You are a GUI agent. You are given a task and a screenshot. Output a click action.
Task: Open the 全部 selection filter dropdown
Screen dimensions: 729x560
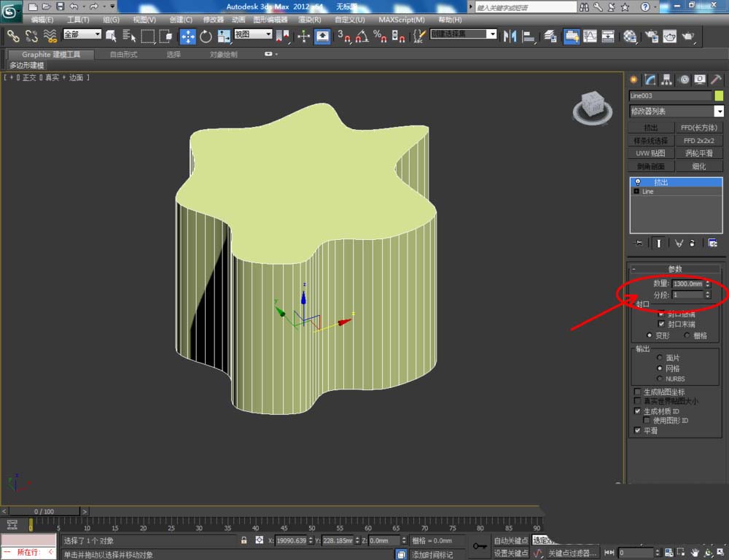(82, 34)
